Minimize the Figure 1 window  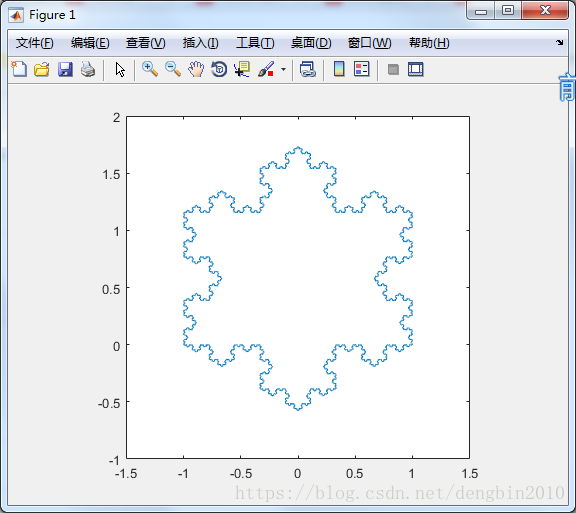coord(481,11)
